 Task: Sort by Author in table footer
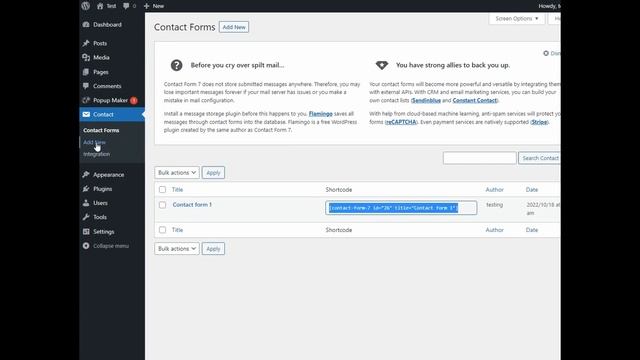coord(494,230)
